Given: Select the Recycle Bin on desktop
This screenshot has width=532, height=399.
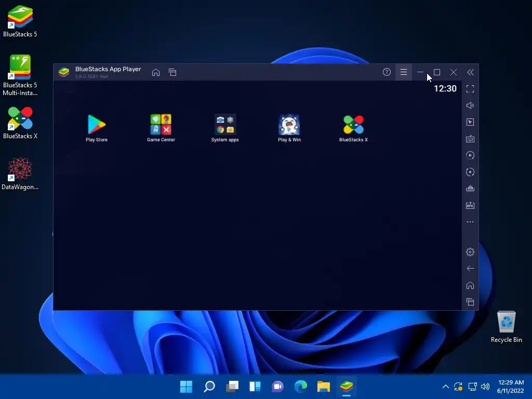Looking at the screenshot, I should tap(506, 327).
